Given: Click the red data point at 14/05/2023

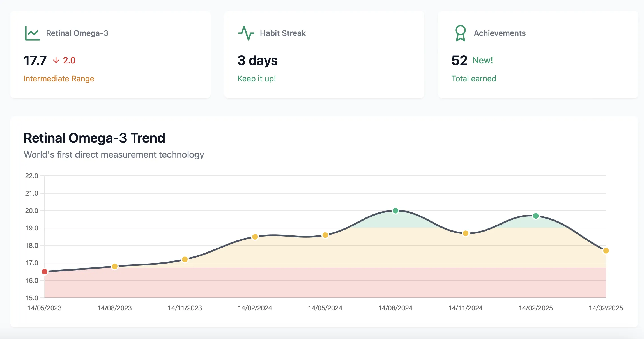Looking at the screenshot, I should (x=44, y=271).
